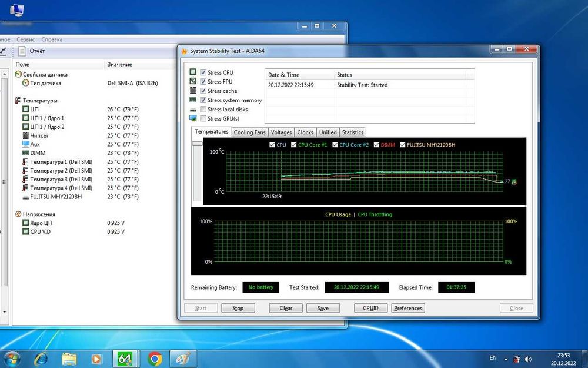588x368 pixels.
Task: Open the Unified tab
Action: 328,132
